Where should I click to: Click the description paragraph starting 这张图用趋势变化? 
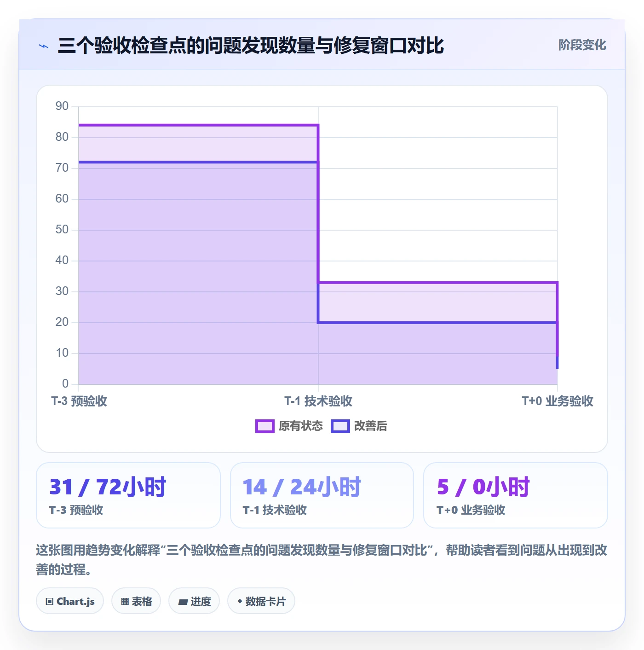(x=322, y=560)
